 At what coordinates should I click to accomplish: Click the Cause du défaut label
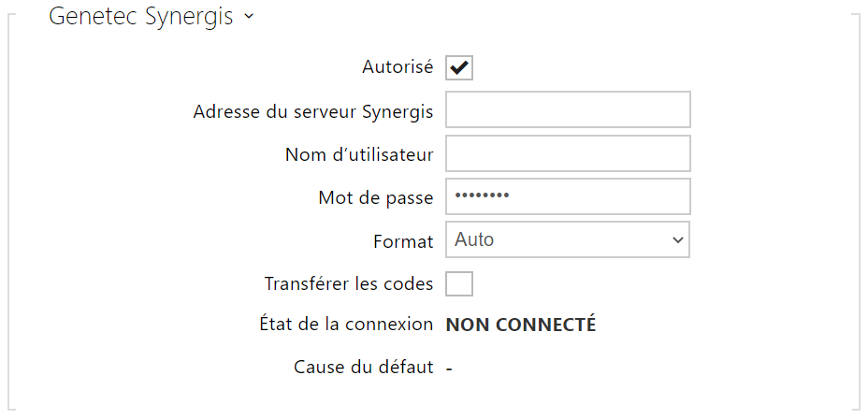click(x=364, y=367)
